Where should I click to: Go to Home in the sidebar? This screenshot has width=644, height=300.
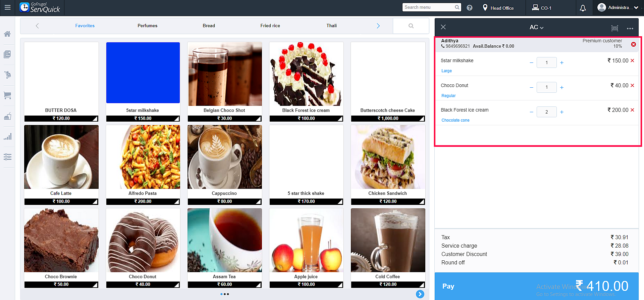pyautogui.click(x=7, y=34)
